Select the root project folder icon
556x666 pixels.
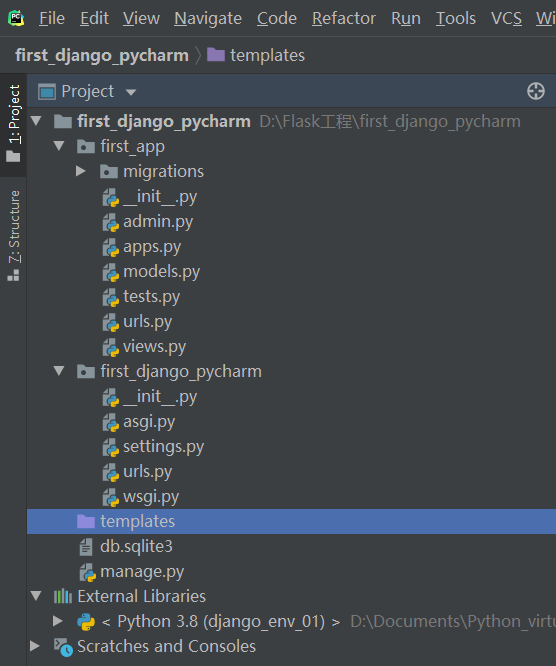63,121
